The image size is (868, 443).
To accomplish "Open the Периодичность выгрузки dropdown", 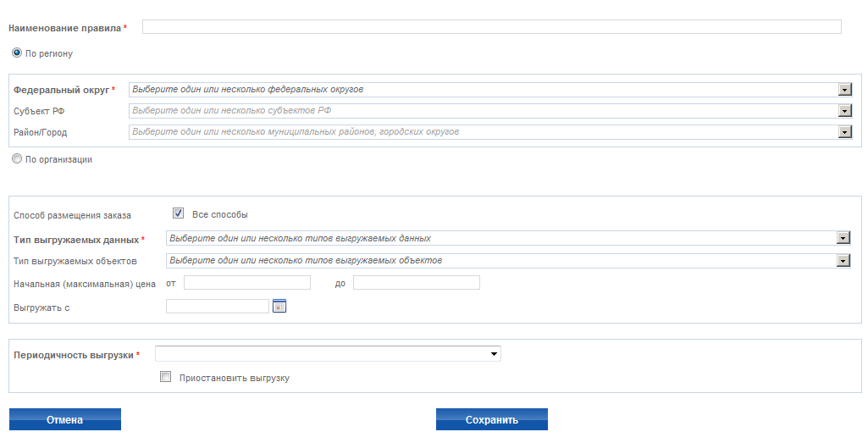I will (x=328, y=354).
